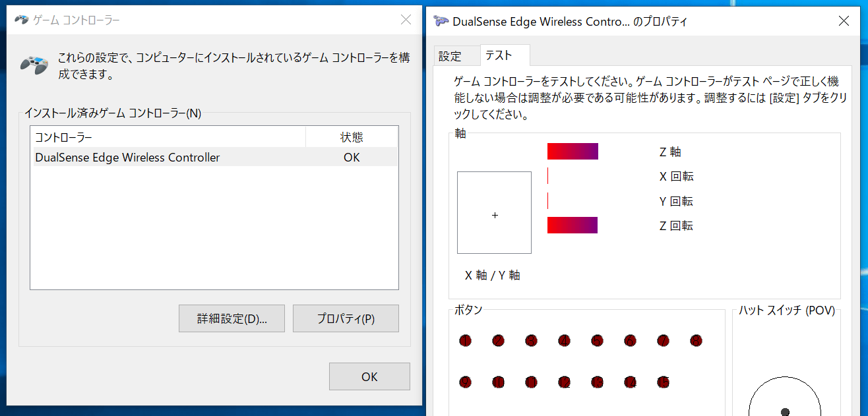This screenshot has width=868, height=416.
Task: Click the X 軸 / Y 軸 label
Action: [x=493, y=276]
